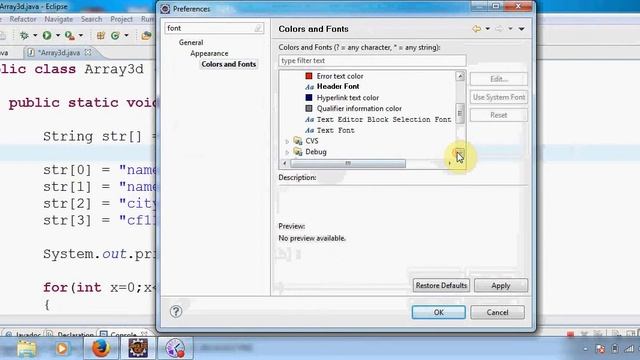
Task: Open the Debug configurations dropdown arrow
Action: pyautogui.click(x=35, y=36)
